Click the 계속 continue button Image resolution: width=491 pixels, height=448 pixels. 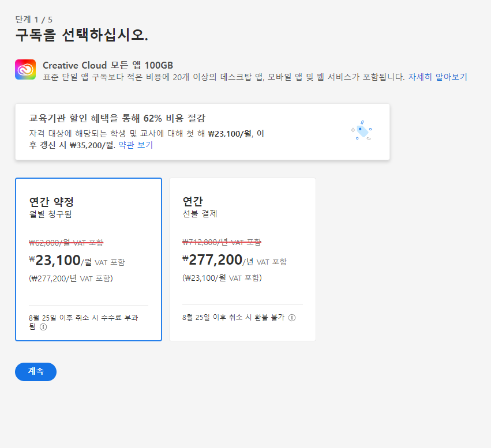pyautogui.click(x=36, y=372)
